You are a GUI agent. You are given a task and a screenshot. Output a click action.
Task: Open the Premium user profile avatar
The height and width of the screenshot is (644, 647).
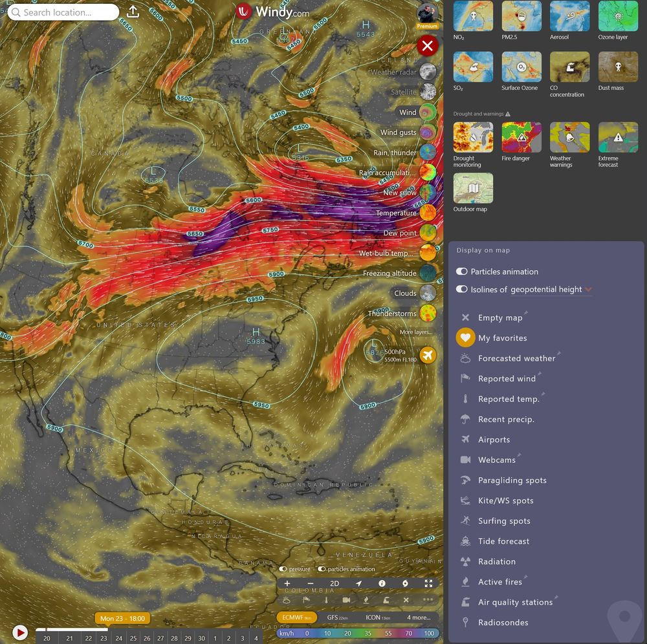(x=427, y=14)
